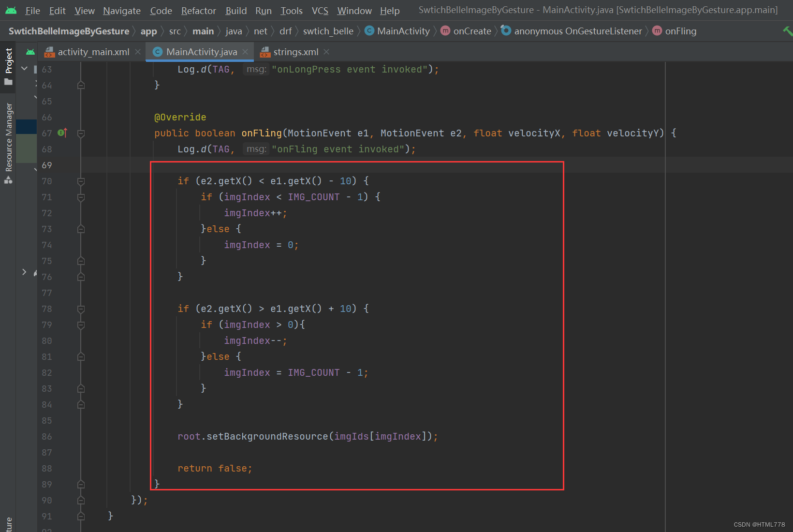Image resolution: width=793 pixels, height=532 pixels.
Task: Click the onFling method name on line 67
Action: [x=262, y=133]
